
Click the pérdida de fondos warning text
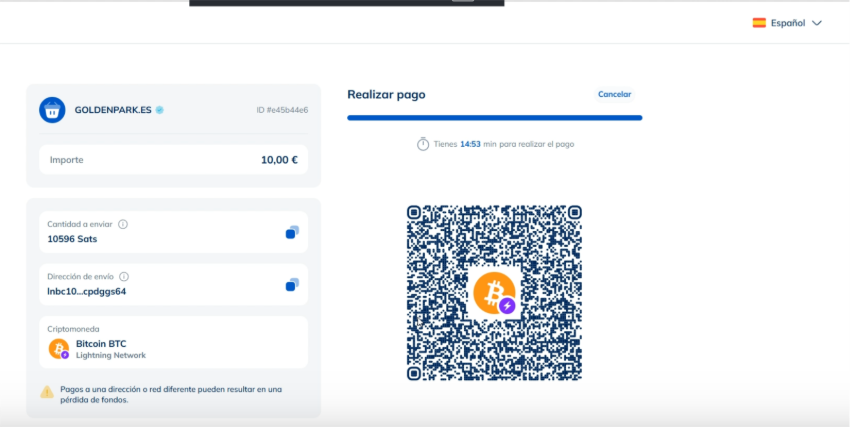tap(94, 400)
